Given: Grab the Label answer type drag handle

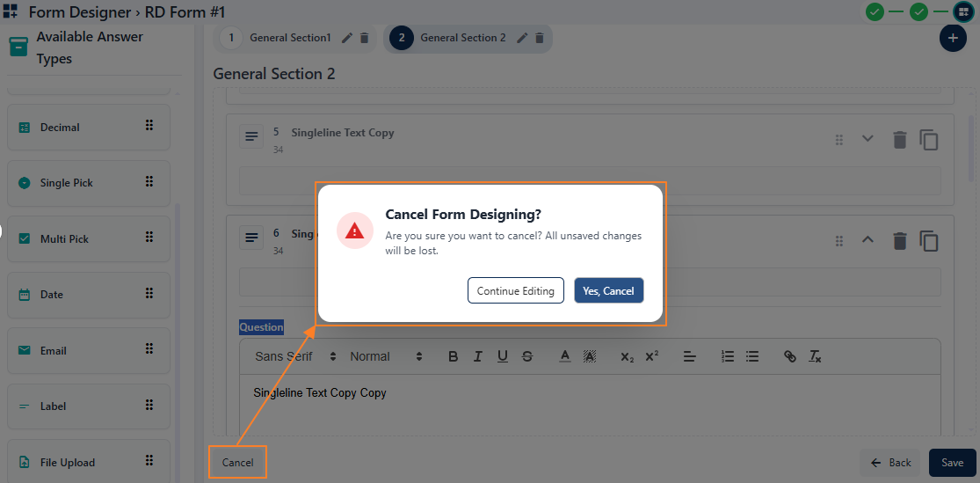Looking at the screenshot, I should tap(149, 404).
